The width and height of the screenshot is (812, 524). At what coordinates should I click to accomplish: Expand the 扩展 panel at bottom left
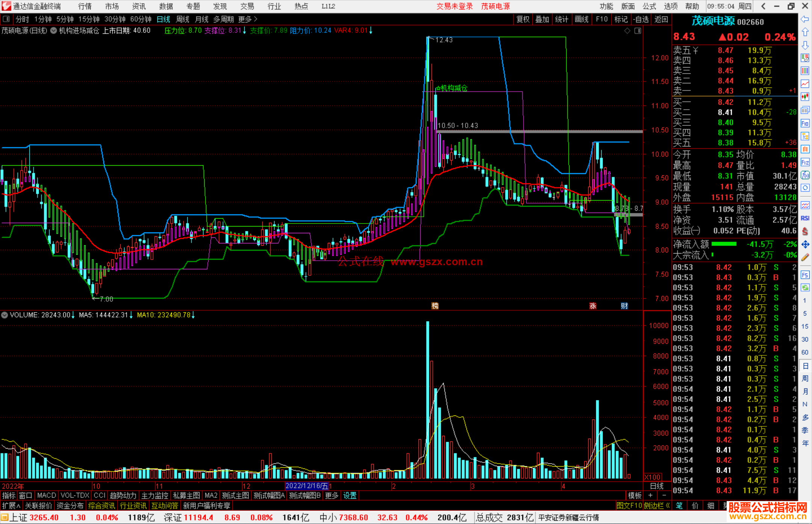point(11,506)
